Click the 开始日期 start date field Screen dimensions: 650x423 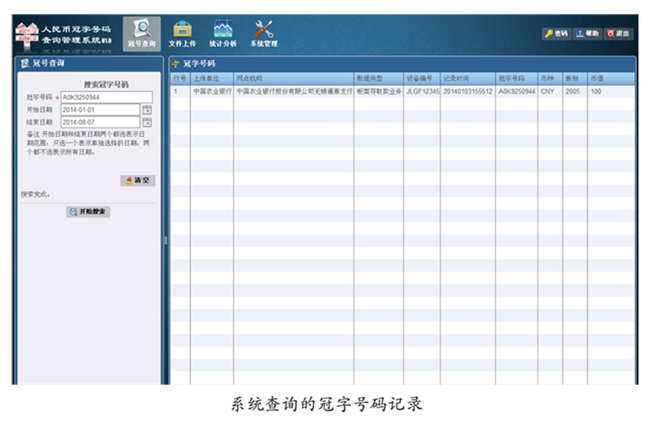point(99,110)
